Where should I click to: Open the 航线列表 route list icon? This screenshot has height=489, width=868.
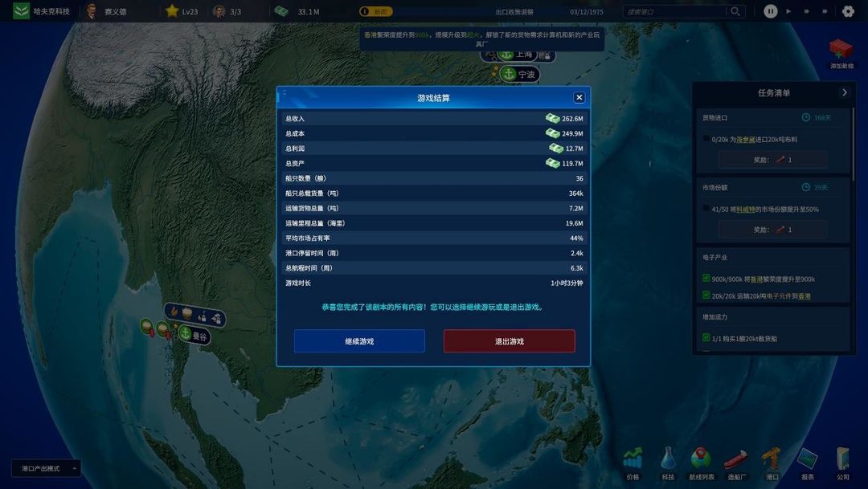pyautogui.click(x=701, y=459)
